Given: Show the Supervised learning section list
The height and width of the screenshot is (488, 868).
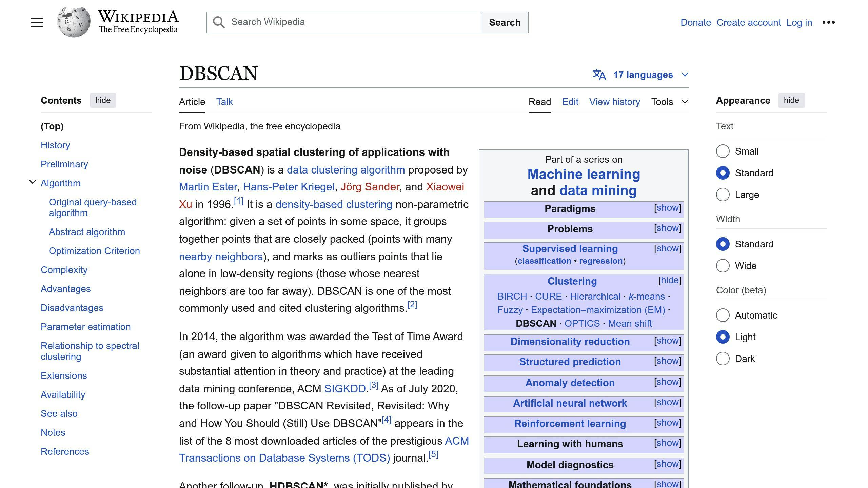Looking at the screenshot, I should click(667, 248).
